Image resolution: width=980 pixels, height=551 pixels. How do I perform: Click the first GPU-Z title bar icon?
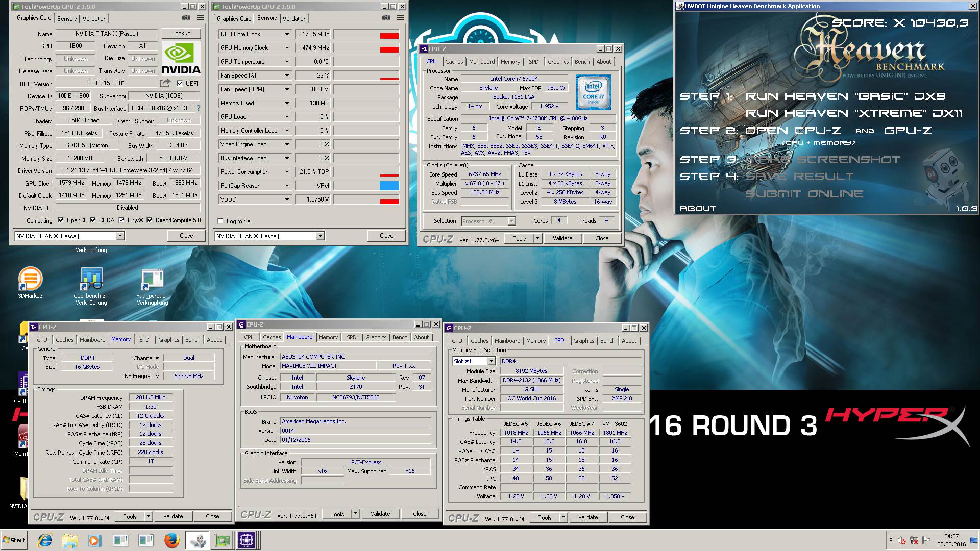point(16,7)
